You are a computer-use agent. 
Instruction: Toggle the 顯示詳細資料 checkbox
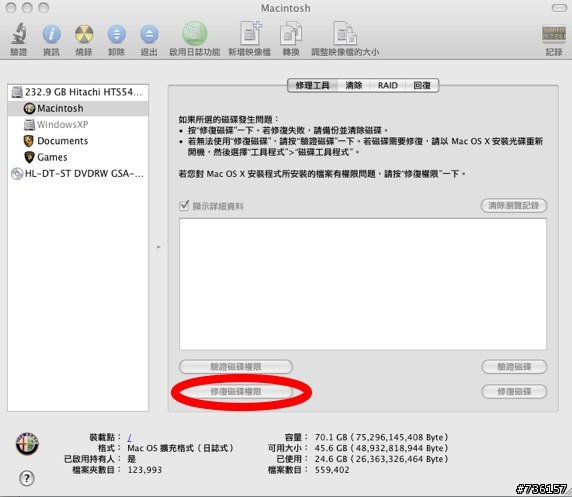(184, 205)
